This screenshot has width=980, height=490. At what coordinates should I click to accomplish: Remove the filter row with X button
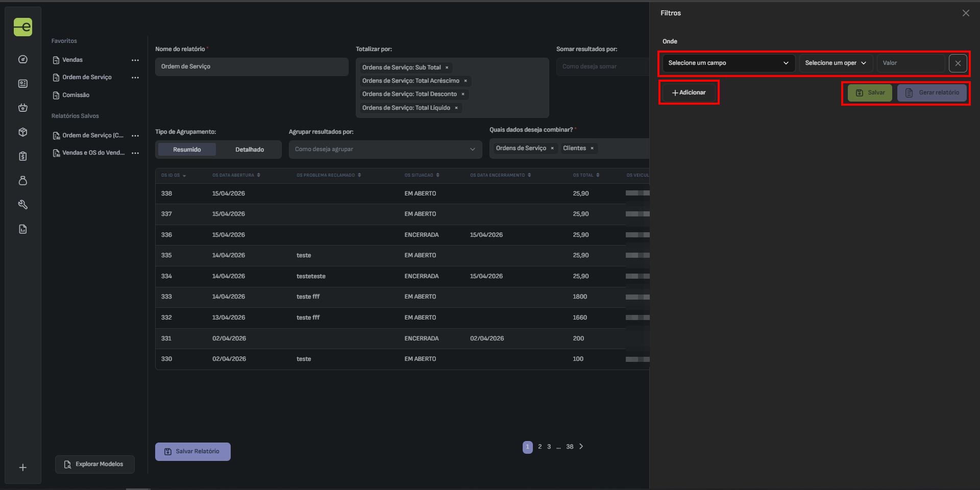(958, 63)
